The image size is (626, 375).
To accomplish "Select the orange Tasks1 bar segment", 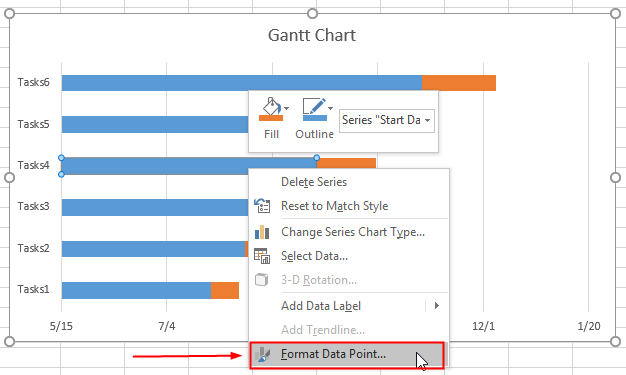I will point(225,290).
